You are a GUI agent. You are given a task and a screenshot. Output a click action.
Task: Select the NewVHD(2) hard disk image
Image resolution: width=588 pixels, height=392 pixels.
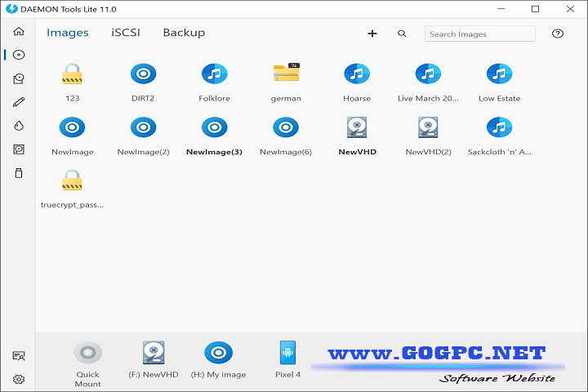click(428, 136)
